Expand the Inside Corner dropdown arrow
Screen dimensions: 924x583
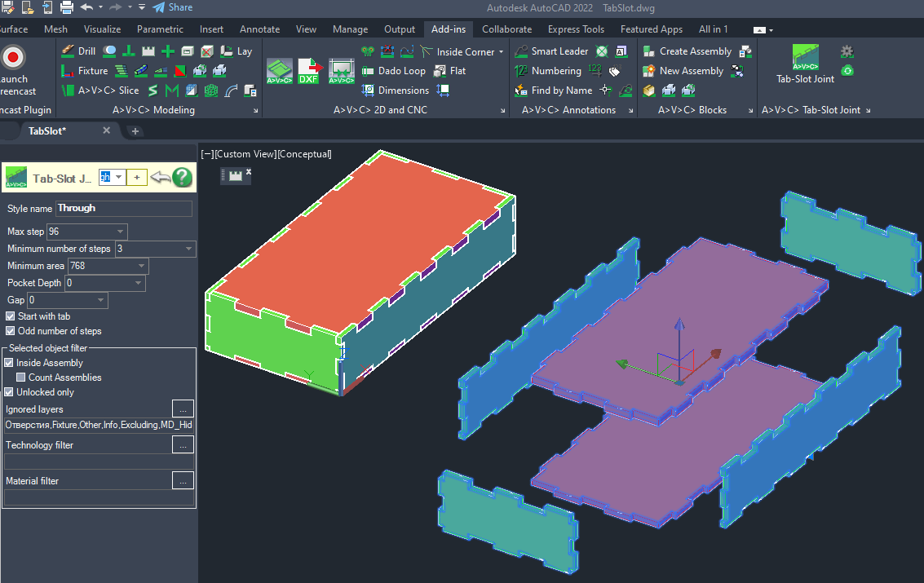coord(502,52)
